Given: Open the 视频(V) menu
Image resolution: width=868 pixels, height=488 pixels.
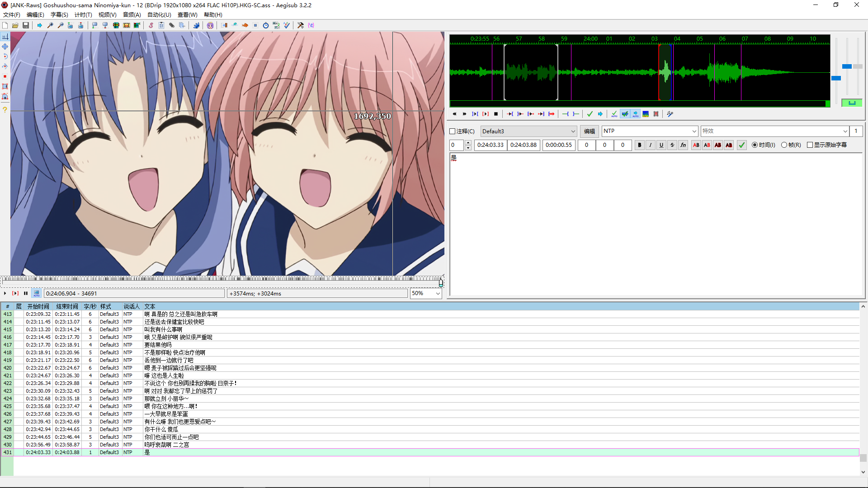Looking at the screenshot, I should (107, 15).
